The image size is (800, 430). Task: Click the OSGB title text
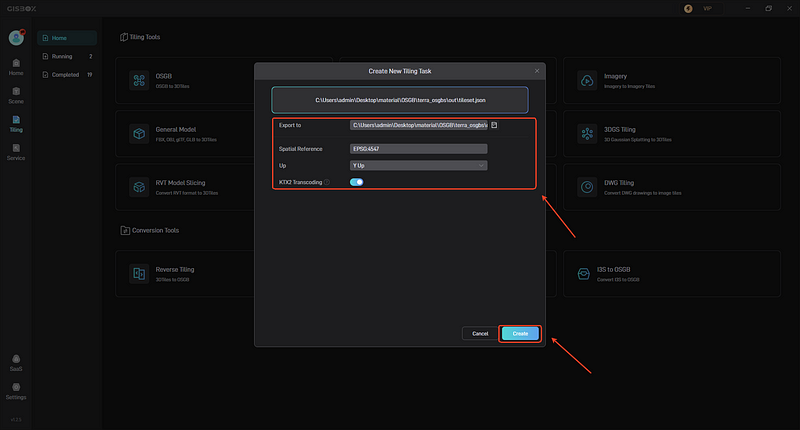pyautogui.click(x=163, y=76)
